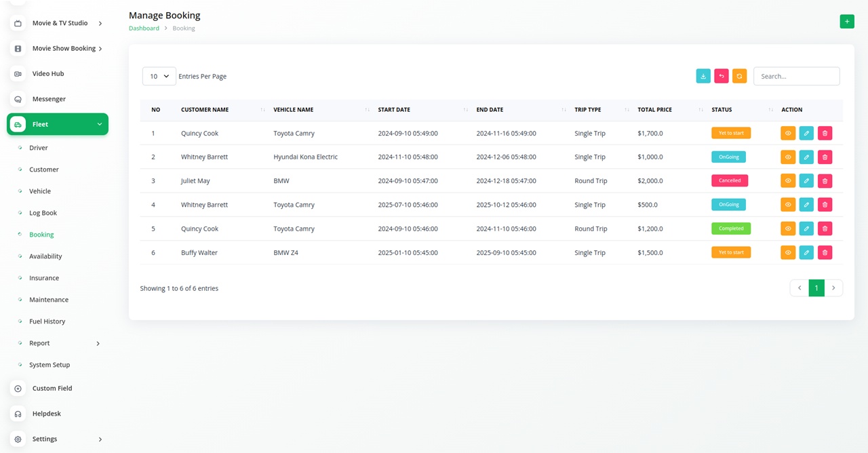Click the pink reset undo icon
Viewport: 868px width, 453px height.
722,76
